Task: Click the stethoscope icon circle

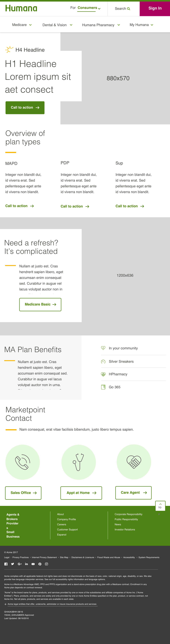Action: point(78,462)
